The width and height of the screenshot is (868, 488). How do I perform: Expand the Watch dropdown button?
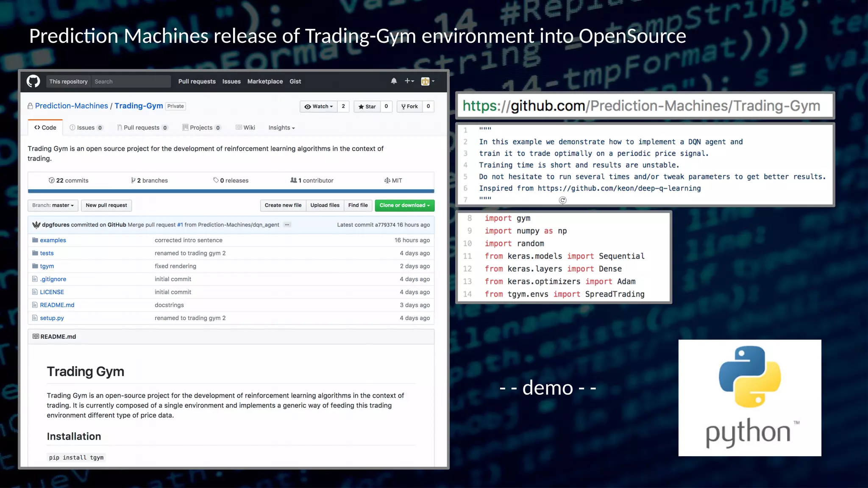319,106
